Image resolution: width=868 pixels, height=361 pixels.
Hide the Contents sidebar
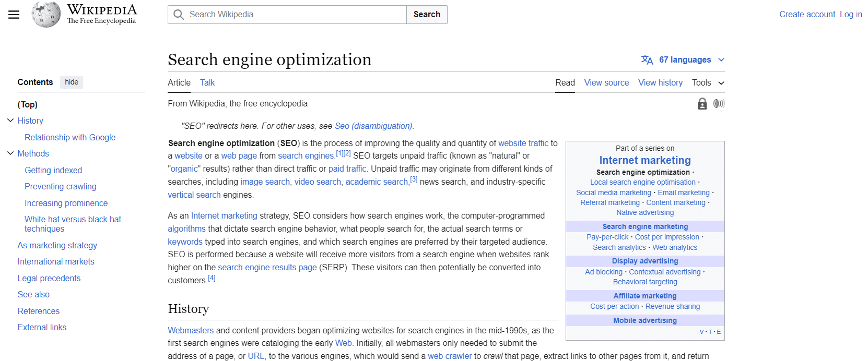coord(72,82)
